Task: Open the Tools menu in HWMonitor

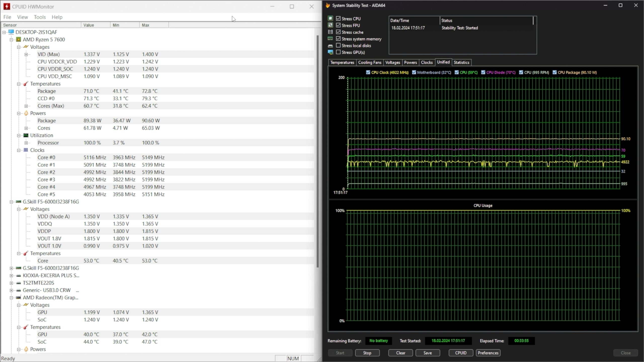Action: 40,17
